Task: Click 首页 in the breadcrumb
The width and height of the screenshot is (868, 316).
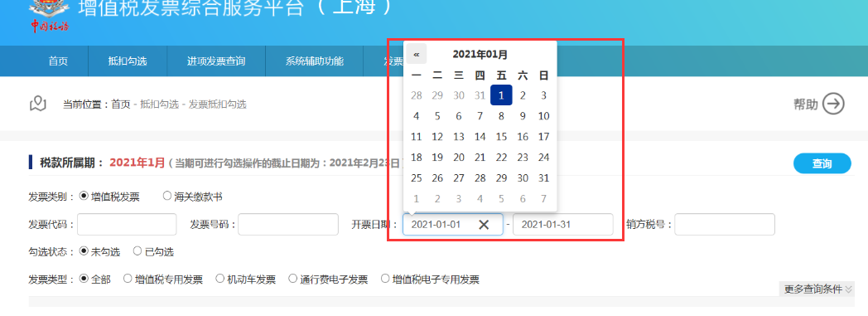Action: click(x=121, y=104)
